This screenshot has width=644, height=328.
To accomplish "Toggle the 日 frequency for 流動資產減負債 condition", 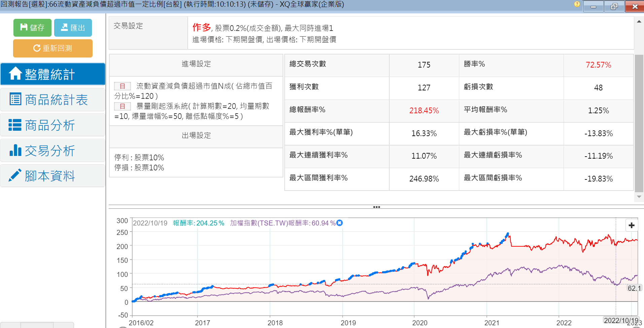I will click(122, 86).
